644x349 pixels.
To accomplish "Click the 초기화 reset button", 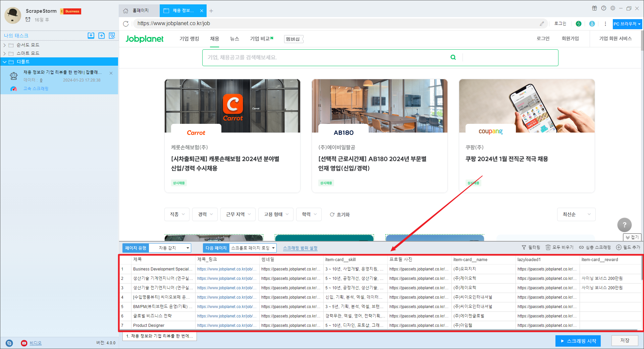I will (340, 214).
